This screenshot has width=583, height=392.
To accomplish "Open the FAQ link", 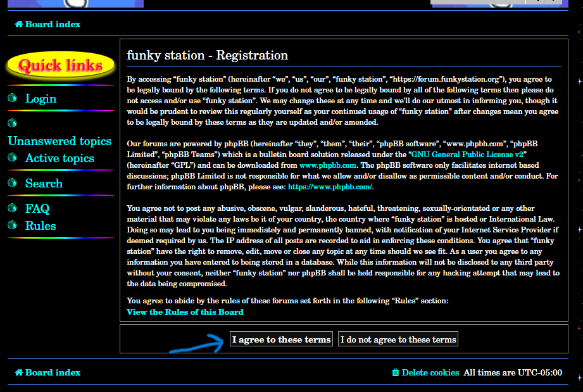I will point(37,208).
